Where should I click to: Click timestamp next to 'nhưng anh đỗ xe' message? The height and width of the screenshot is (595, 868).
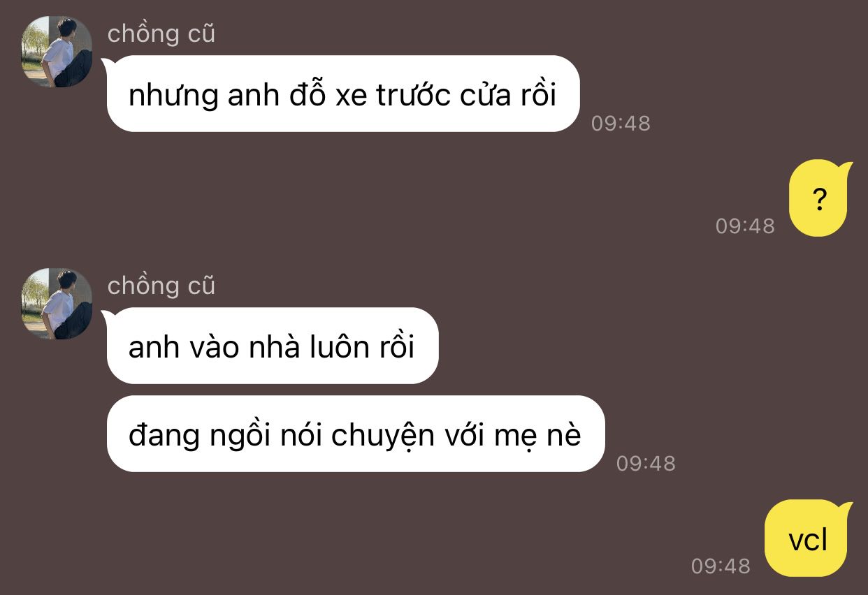(621, 124)
